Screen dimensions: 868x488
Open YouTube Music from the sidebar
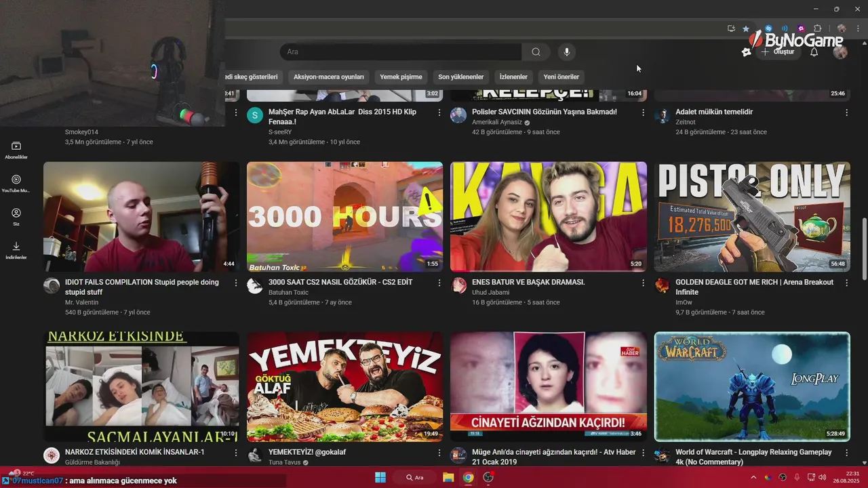(16, 184)
